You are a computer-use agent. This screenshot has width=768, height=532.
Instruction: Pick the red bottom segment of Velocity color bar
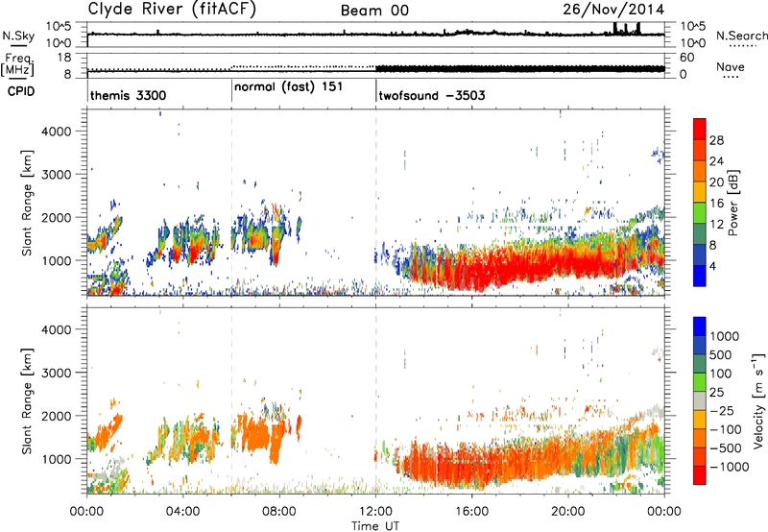(700, 475)
